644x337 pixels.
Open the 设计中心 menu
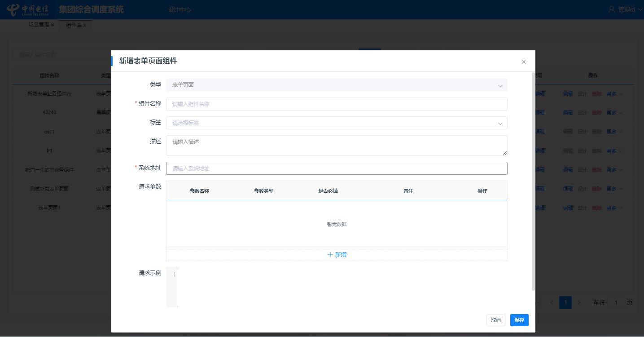(x=180, y=9)
